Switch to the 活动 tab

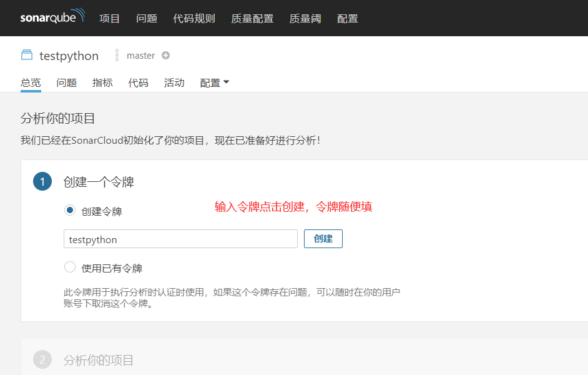tap(174, 82)
